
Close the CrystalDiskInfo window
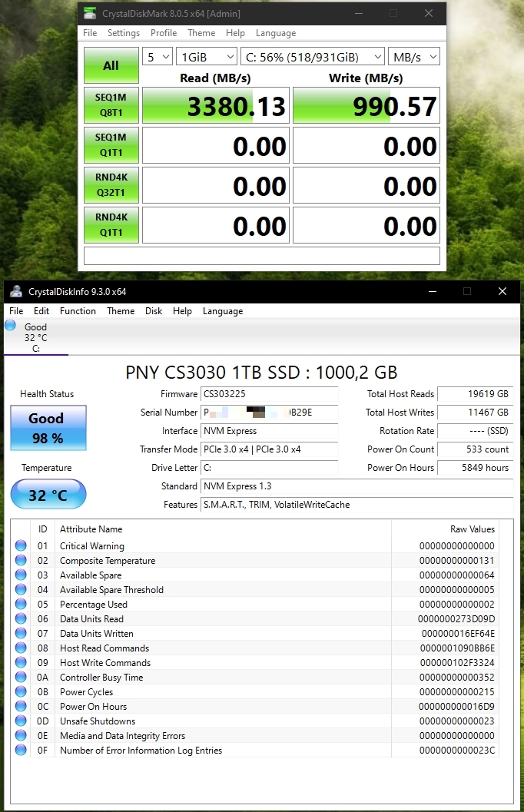tap(502, 292)
